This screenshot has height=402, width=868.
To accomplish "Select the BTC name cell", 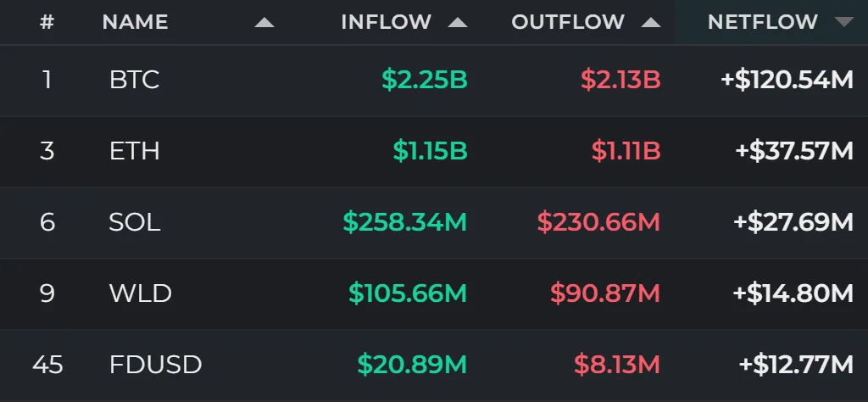I will [135, 80].
